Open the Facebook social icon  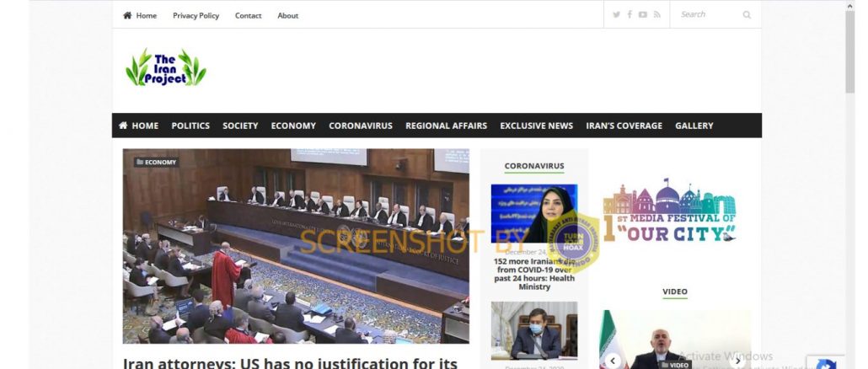[x=630, y=15]
